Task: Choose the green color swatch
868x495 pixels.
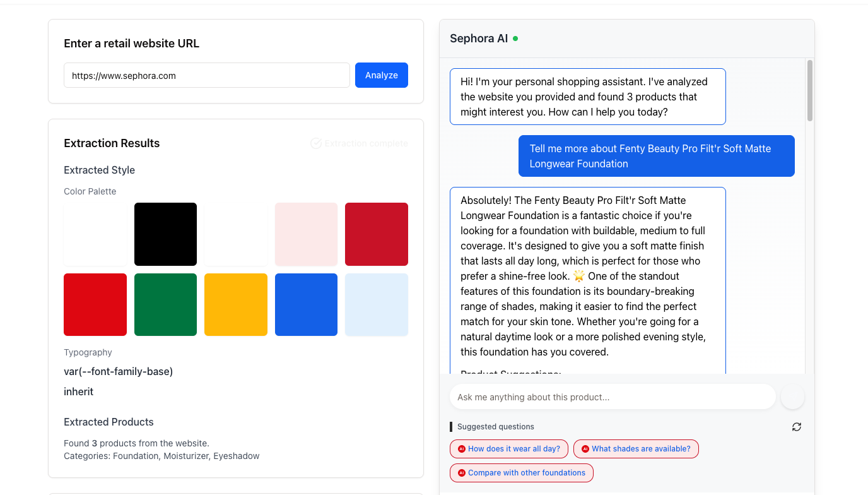Action: point(165,304)
